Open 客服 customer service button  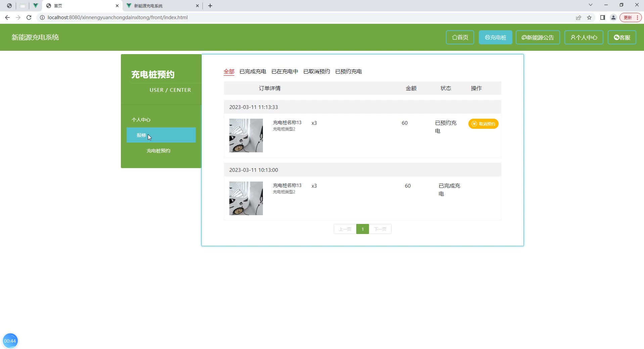click(x=622, y=37)
